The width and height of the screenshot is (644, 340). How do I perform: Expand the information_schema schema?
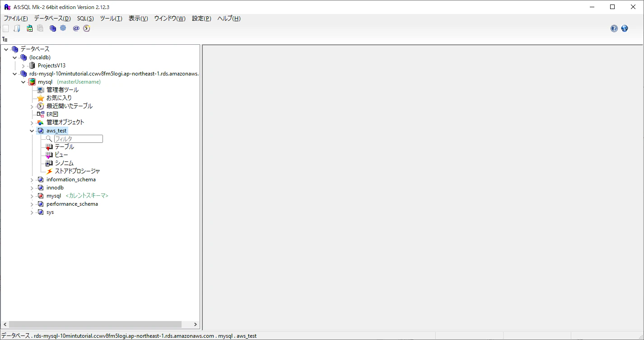(x=32, y=180)
